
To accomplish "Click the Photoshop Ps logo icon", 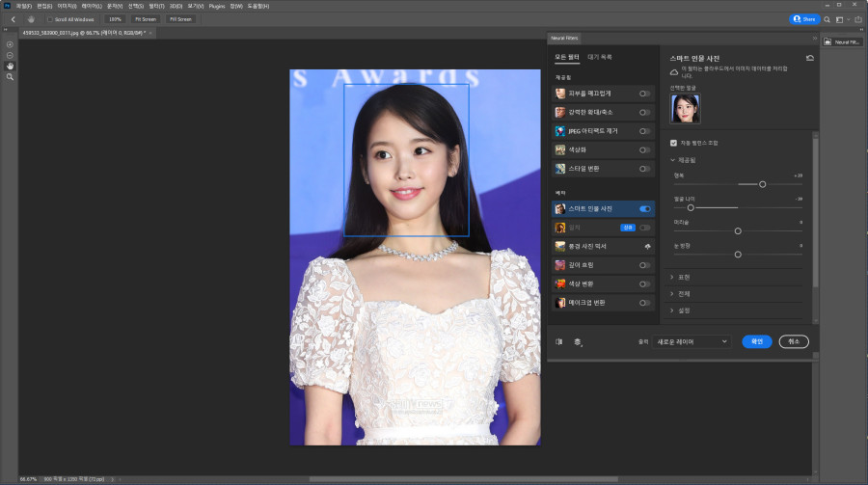I will click(7, 6).
